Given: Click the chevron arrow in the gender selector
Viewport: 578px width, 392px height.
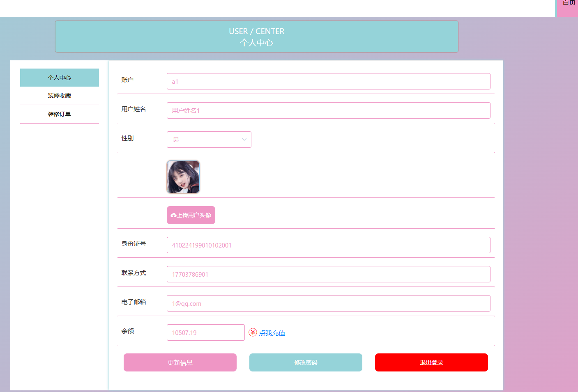Looking at the screenshot, I should point(244,140).
